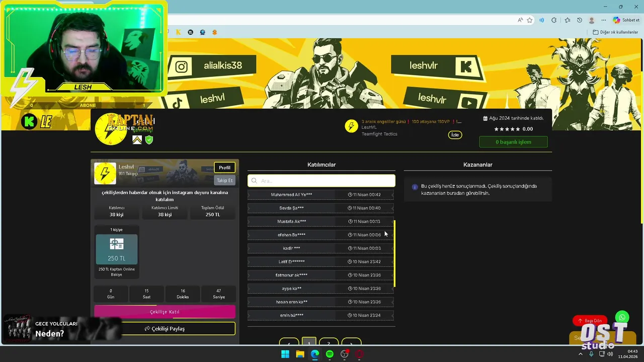Open the WhatsApp floating chat icon
The width and height of the screenshot is (644, 362).
[x=622, y=317]
